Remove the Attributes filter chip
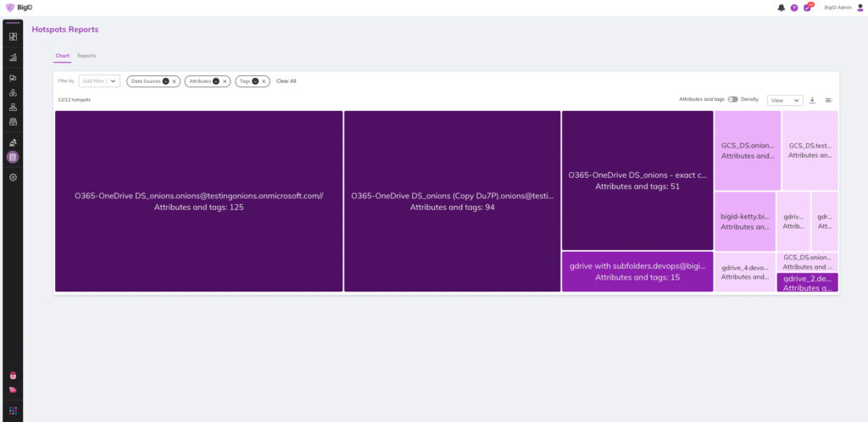Image resolution: width=868 pixels, height=422 pixels. click(225, 81)
